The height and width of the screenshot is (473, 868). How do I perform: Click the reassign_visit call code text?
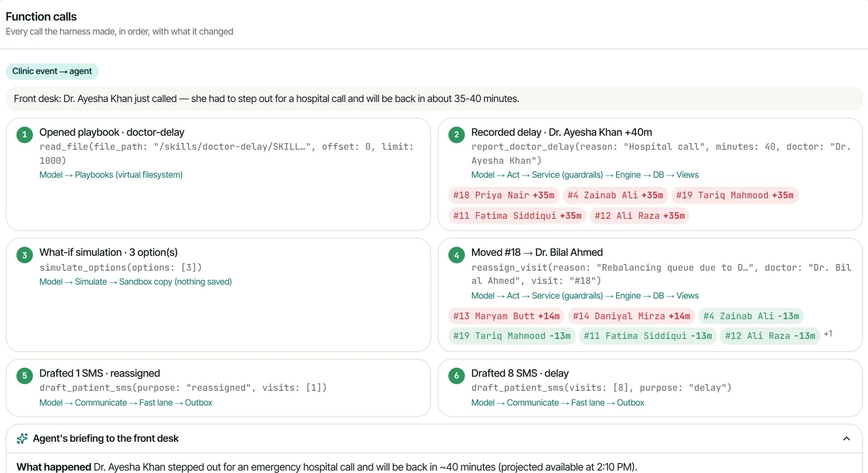tap(661, 274)
